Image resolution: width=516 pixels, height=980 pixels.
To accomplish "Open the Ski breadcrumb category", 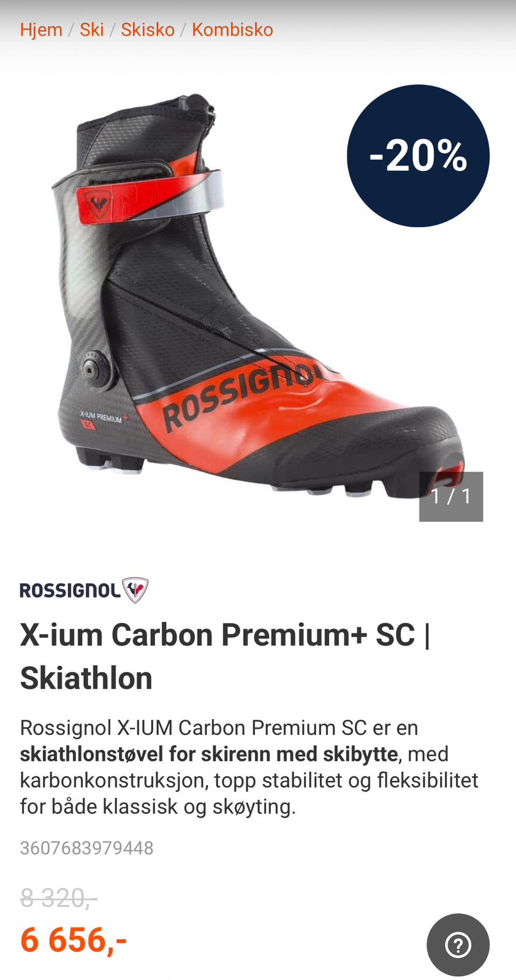I will (92, 29).
